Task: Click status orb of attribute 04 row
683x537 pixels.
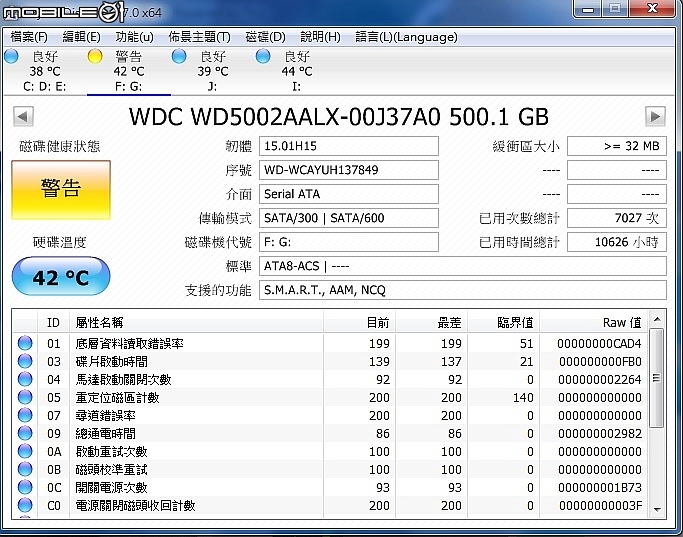Action: click(x=25, y=379)
